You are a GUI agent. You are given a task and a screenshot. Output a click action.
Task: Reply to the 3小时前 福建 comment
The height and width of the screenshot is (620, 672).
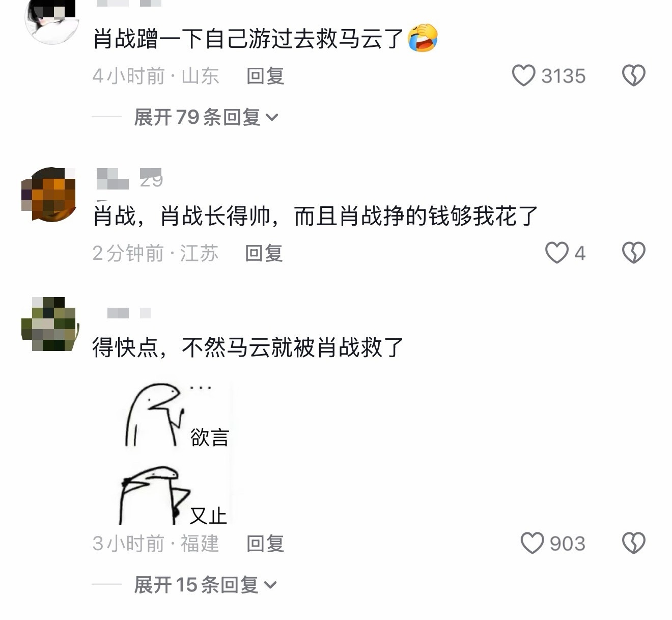coord(265,543)
